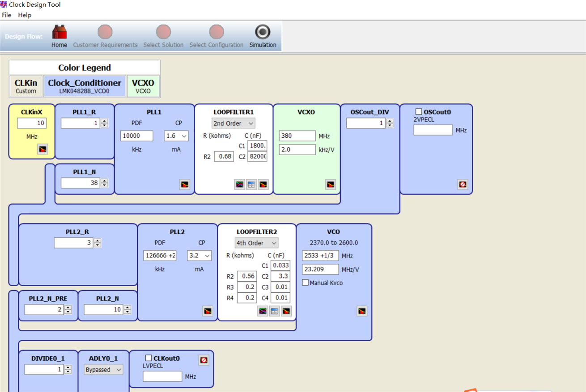586x392 pixels.
Task: Tick the Manual Kvco checkbox
Action: pos(305,282)
